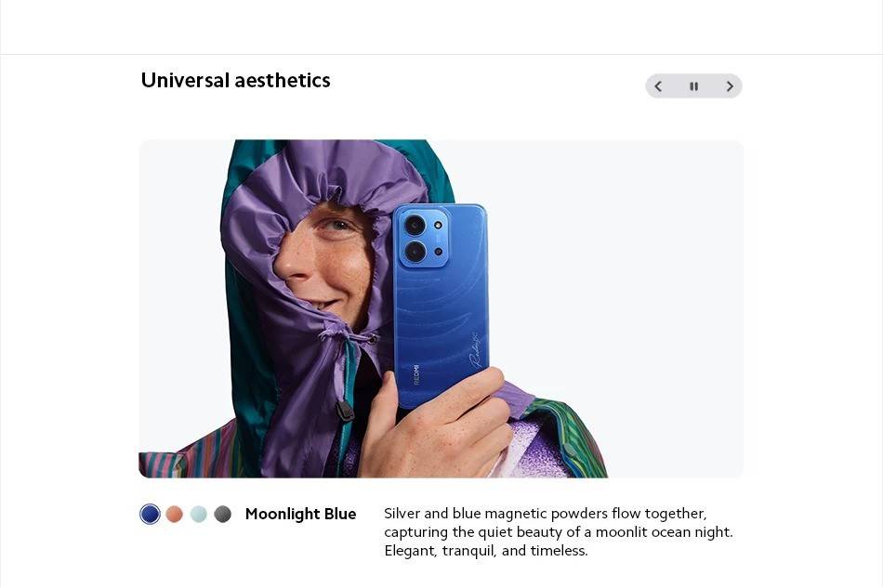Click the magnetic powders description paragraph

(559, 531)
